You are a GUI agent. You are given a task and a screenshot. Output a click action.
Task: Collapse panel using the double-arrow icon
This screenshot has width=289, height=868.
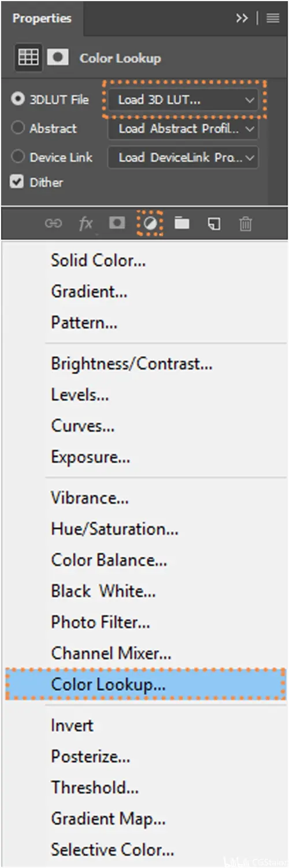pos(242,18)
